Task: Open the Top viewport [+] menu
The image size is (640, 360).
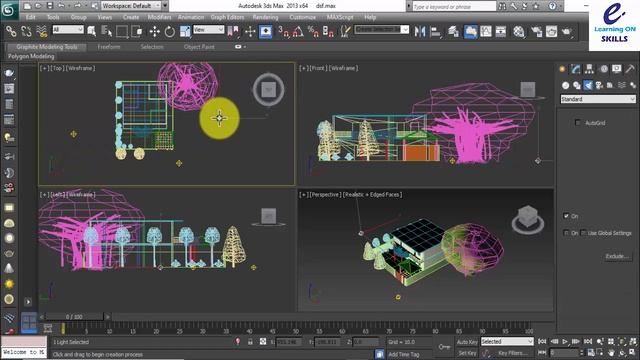Action: point(43,68)
